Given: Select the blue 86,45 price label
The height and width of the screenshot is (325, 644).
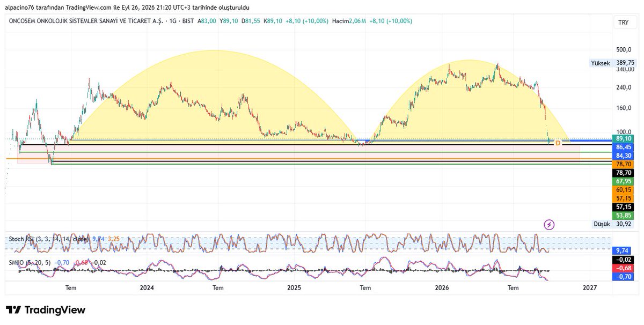Looking at the screenshot, I should [623, 147].
